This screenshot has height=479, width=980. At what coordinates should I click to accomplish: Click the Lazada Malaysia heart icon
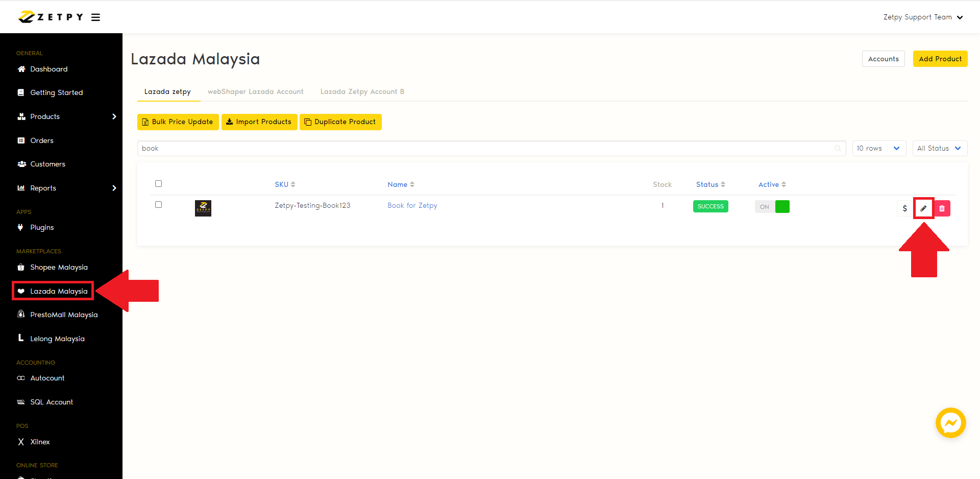tap(21, 291)
